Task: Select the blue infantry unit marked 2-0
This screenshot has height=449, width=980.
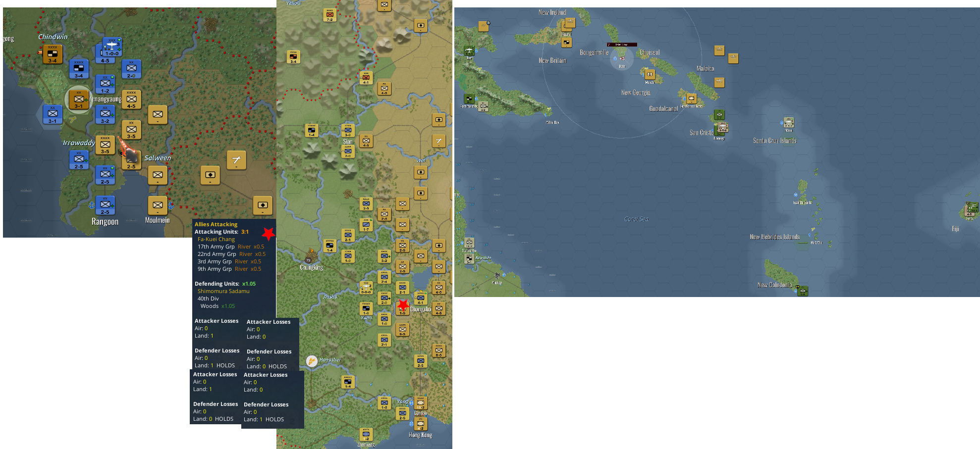Action: [x=131, y=69]
